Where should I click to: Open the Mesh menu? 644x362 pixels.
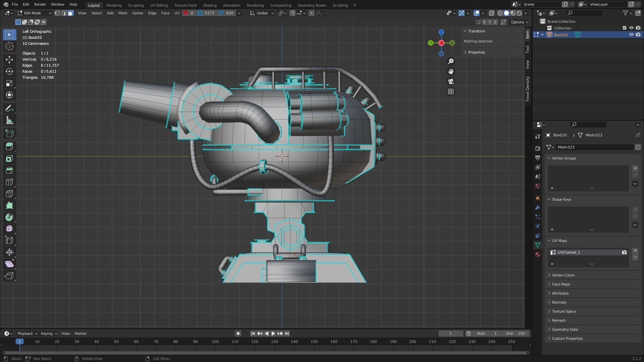pyautogui.click(x=122, y=13)
